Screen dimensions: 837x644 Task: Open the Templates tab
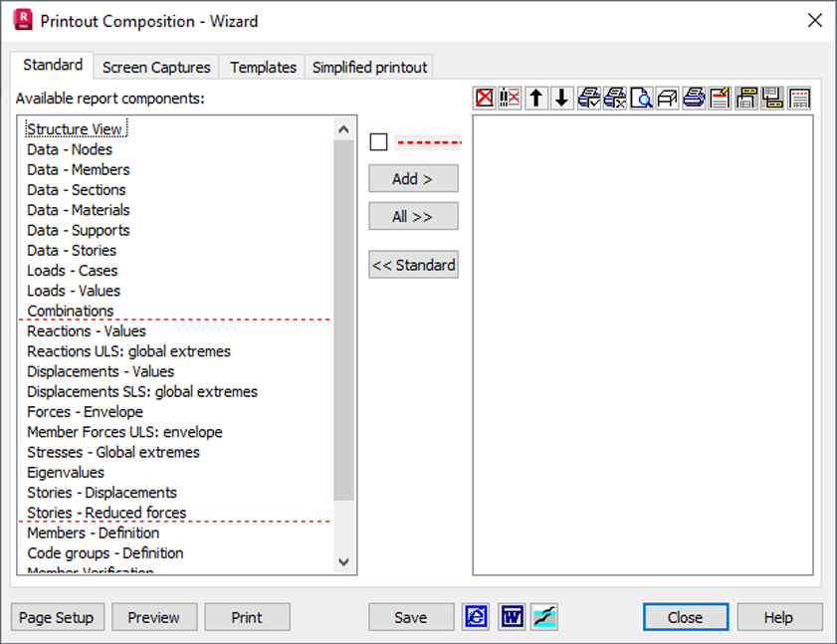(262, 67)
